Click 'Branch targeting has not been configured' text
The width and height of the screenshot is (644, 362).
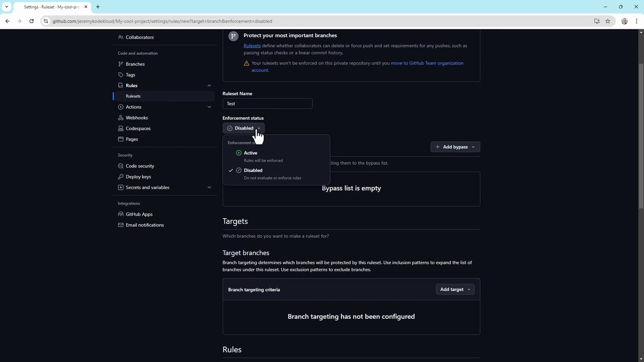pos(351,316)
